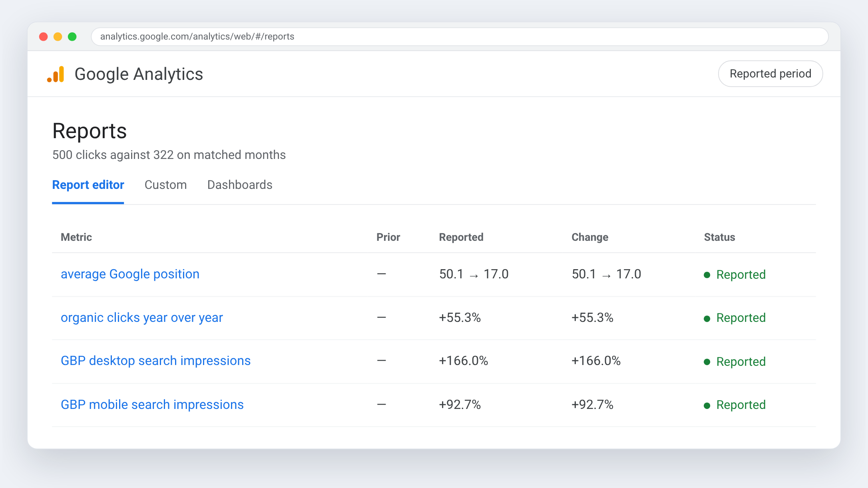This screenshot has width=868, height=488.
Task: Click Reported value for average Google position
Action: coord(474,274)
